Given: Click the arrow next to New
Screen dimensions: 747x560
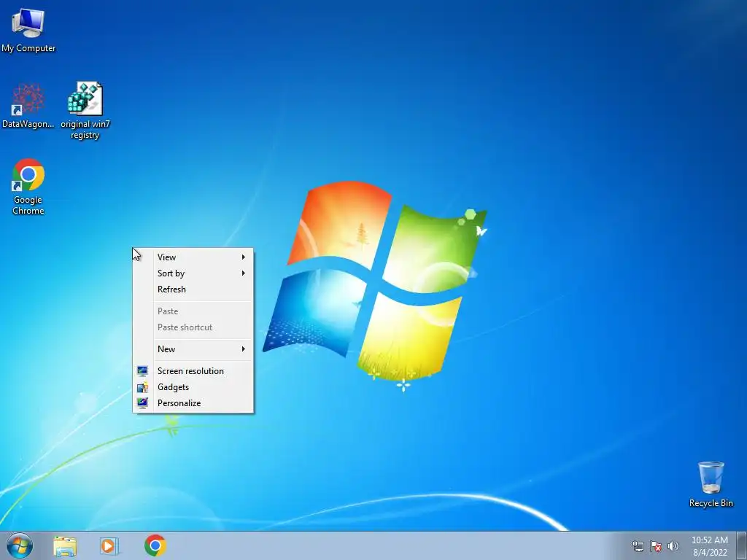Looking at the screenshot, I should pos(244,349).
